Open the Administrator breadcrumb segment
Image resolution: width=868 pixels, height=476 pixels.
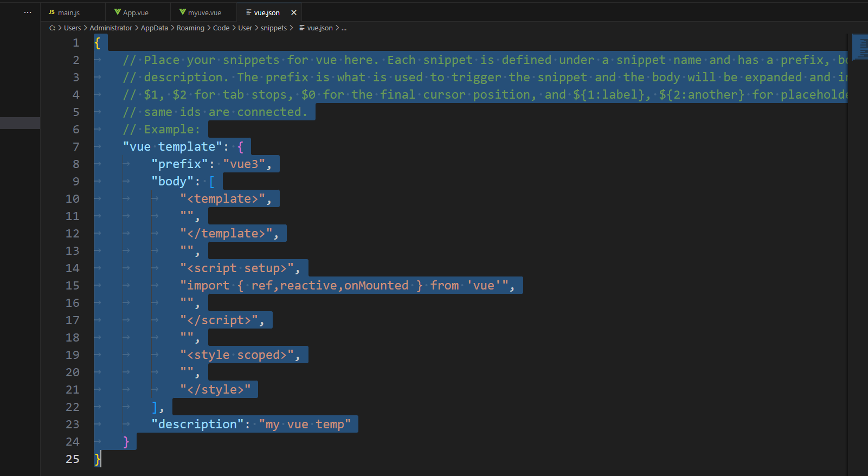point(111,28)
